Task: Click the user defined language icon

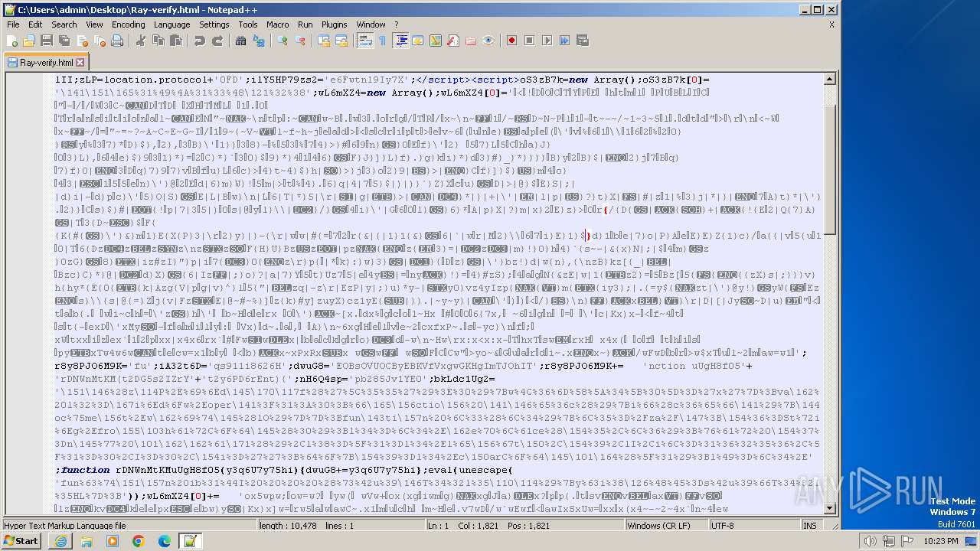Action: (x=418, y=41)
